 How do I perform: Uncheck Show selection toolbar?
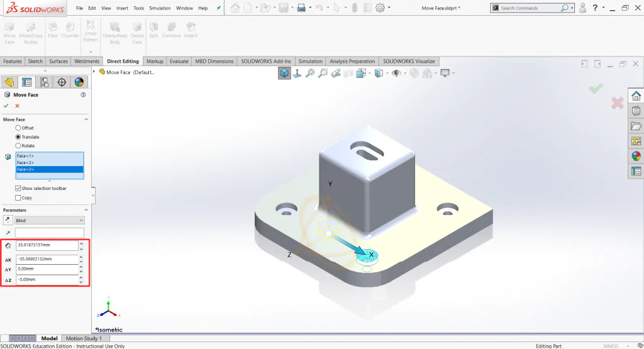(18, 189)
